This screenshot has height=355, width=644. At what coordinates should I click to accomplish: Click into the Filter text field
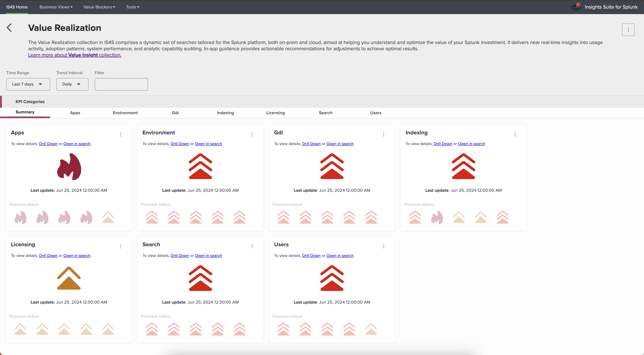pyautogui.click(x=121, y=84)
